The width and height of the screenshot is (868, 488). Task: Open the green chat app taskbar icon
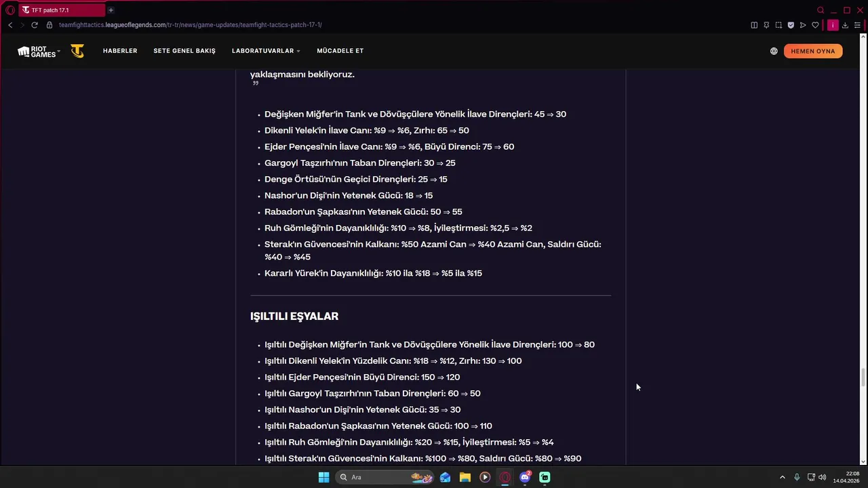coord(545,477)
